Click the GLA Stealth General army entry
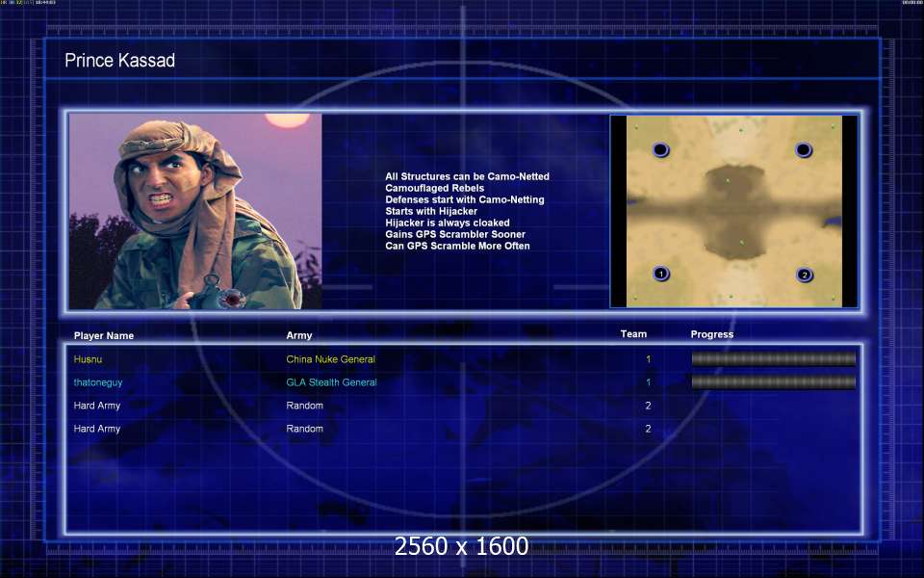This screenshot has width=924, height=578. [x=331, y=382]
